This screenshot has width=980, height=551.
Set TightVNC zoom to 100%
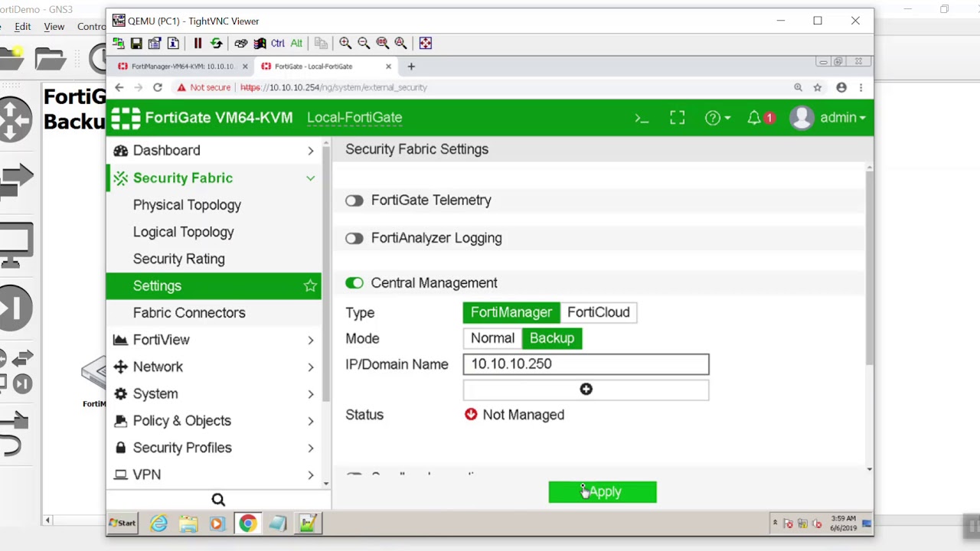(x=382, y=44)
